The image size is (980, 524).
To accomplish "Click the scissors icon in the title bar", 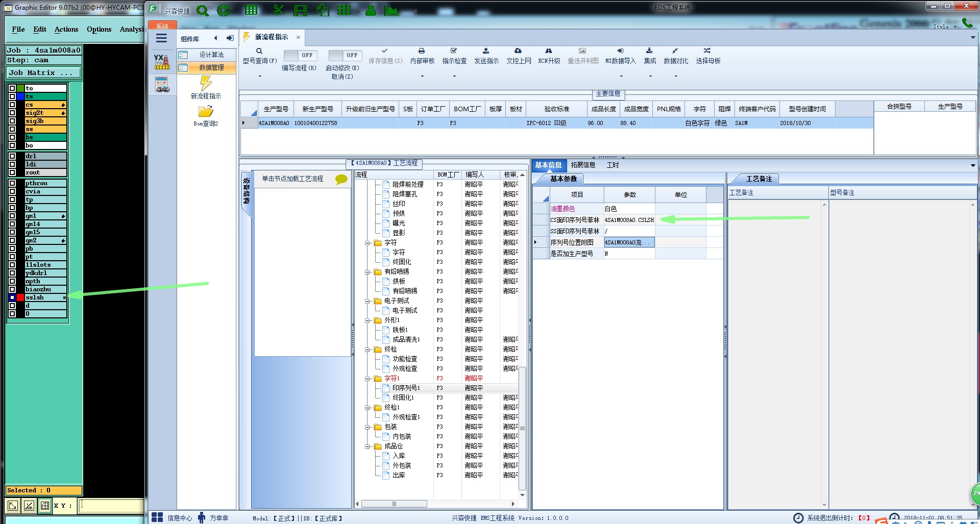I will [278, 10].
